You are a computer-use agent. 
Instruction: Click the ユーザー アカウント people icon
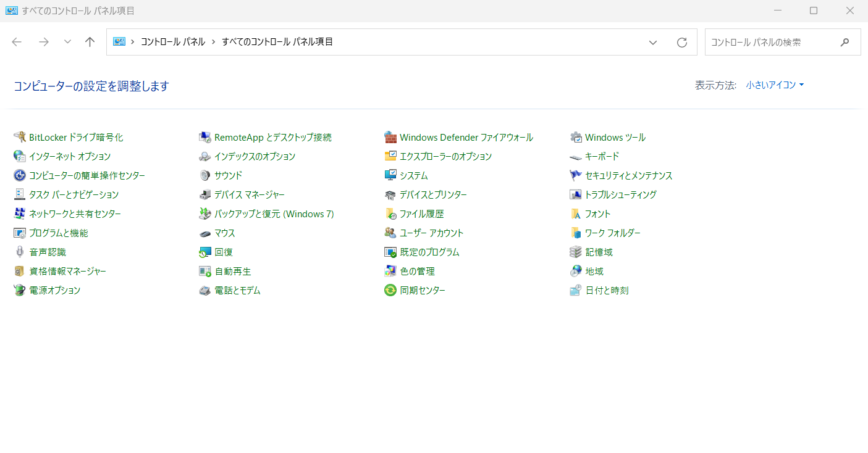[390, 233]
